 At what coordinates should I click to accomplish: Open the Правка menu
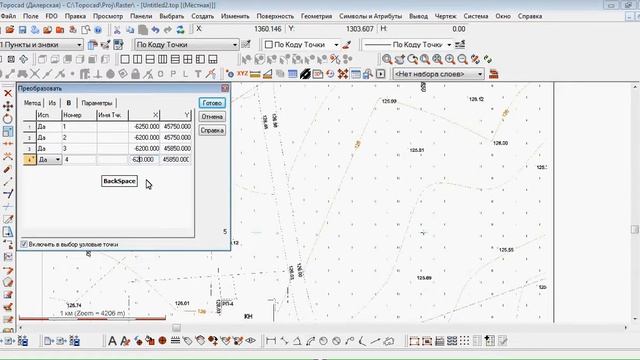(75, 16)
